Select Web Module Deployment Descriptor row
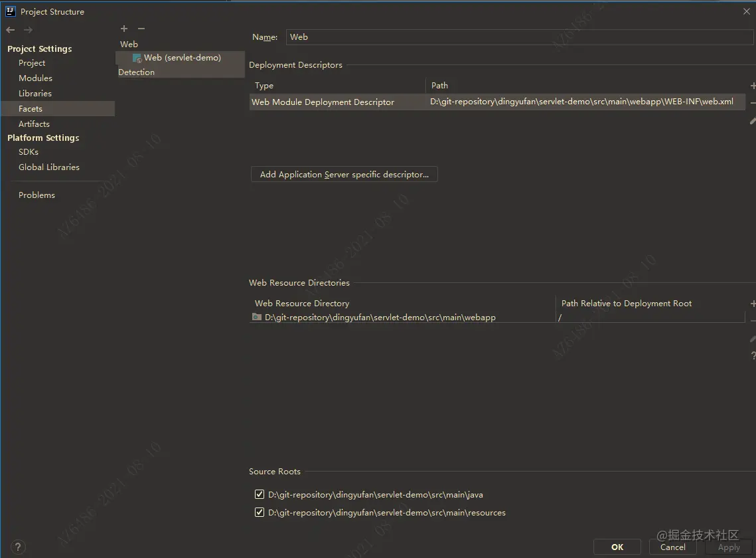 pos(497,102)
